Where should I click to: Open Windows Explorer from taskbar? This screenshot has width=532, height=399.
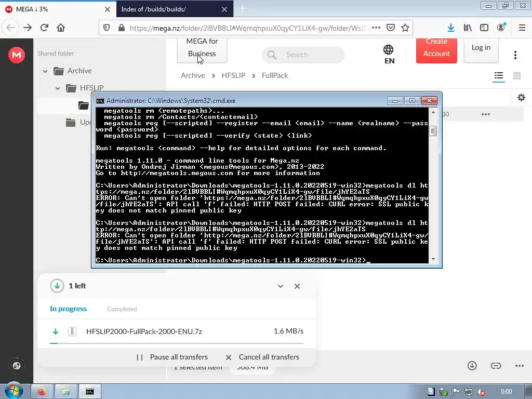pos(66,392)
